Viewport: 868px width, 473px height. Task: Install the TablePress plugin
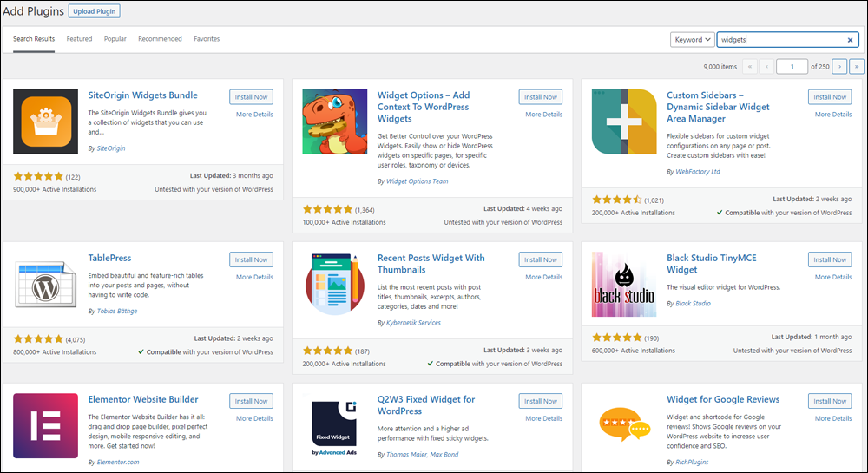click(251, 259)
